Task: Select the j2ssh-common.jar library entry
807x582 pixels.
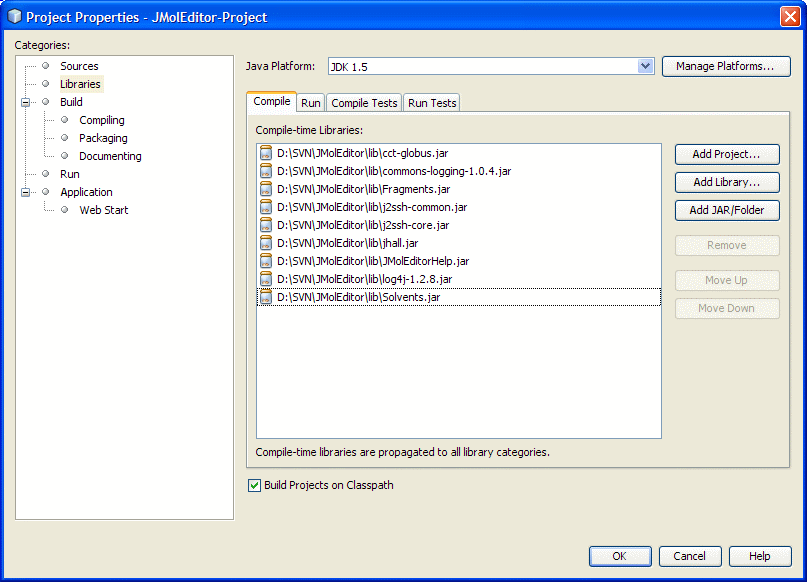Action: 459,207
